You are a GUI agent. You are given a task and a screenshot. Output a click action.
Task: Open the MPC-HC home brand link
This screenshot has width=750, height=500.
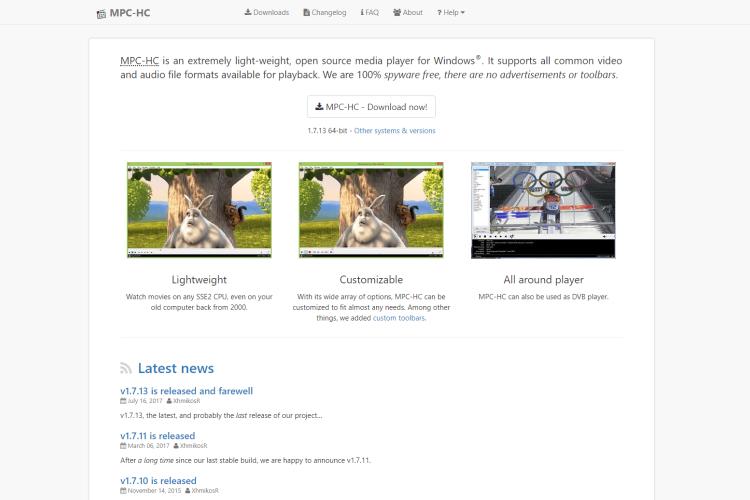click(123, 13)
